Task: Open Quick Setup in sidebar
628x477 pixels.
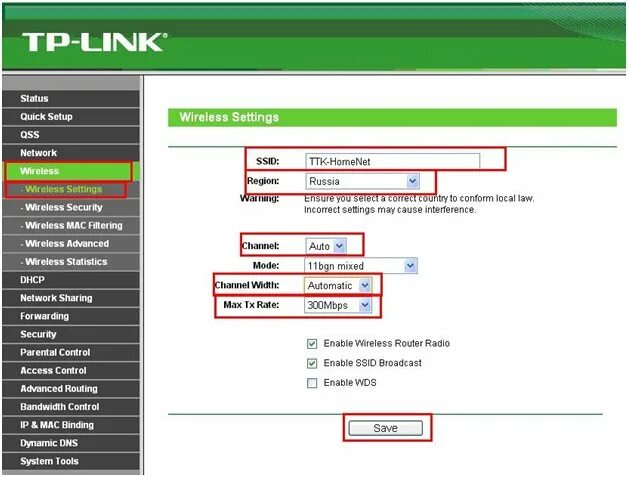Action: point(71,117)
